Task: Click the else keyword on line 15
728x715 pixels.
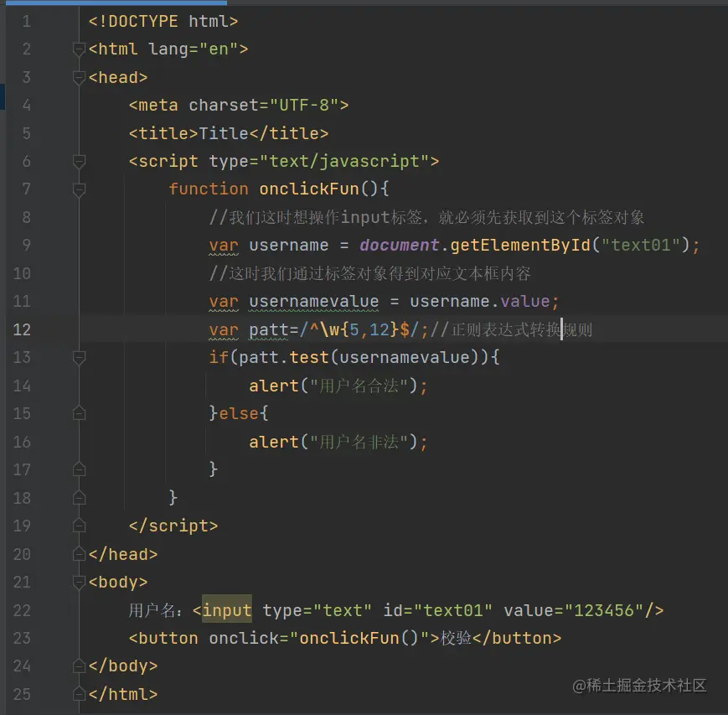Action: pyautogui.click(x=238, y=413)
